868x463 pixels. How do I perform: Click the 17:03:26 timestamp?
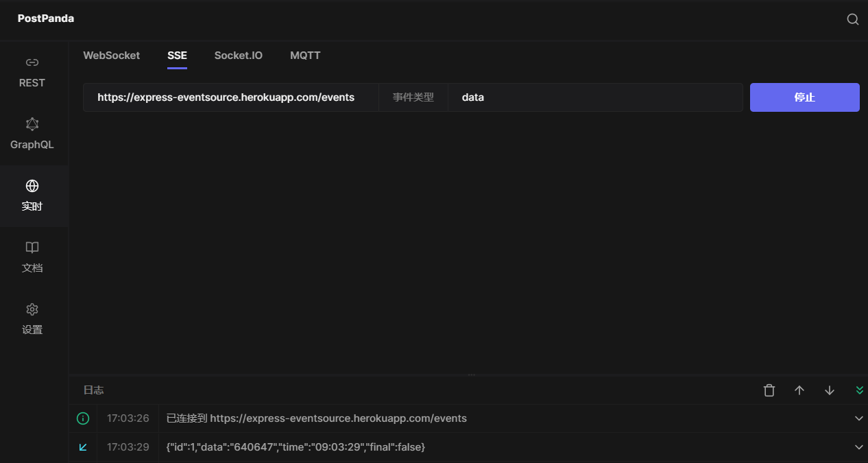(128, 418)
